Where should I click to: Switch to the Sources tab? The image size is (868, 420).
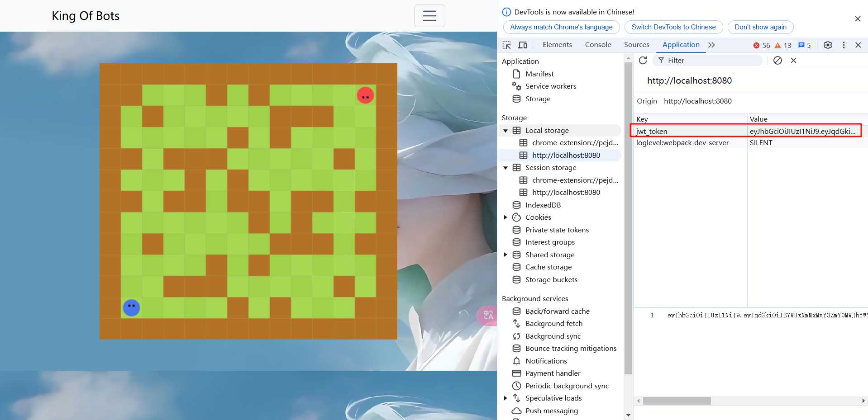click(636, 44)
